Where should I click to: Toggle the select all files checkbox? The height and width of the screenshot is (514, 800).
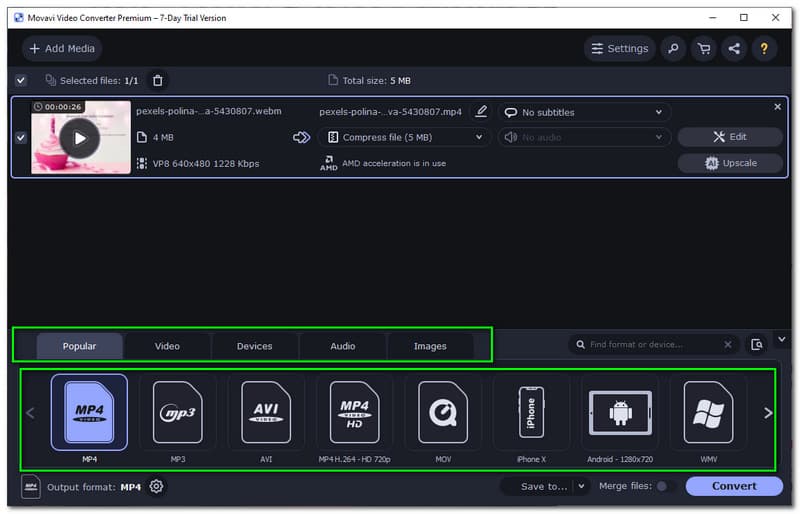pyautogui.click(x=20, y=81)
